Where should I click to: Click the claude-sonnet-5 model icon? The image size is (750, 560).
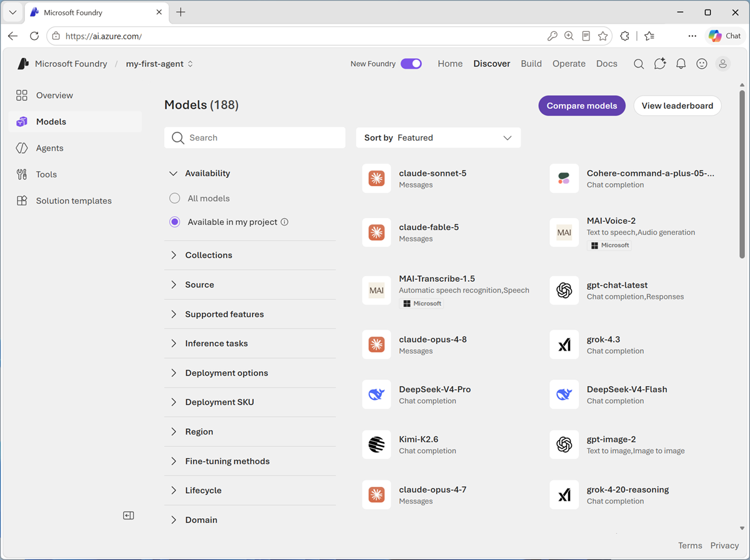pyautogui.click(x=376, y=179)
